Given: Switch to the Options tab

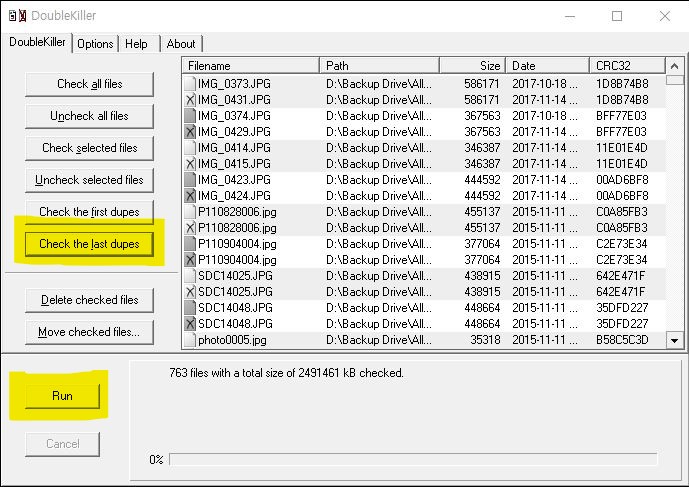Looking at the screenshot, I should pyautogui.click(x=95, y=44).
